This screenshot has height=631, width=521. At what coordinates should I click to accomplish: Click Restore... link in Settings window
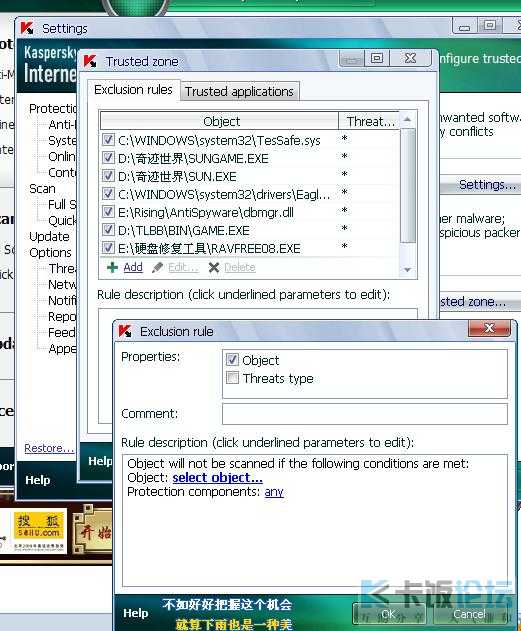(x=49, y=448)
